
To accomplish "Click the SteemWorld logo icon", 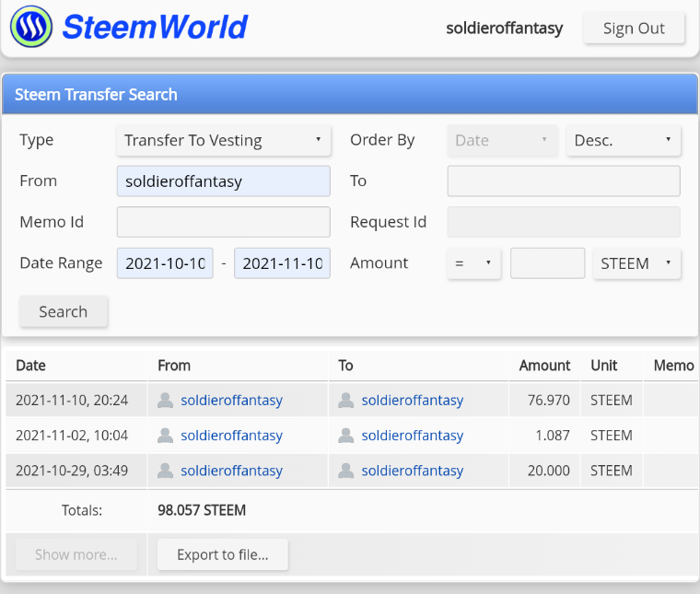I will click(31, 27).
